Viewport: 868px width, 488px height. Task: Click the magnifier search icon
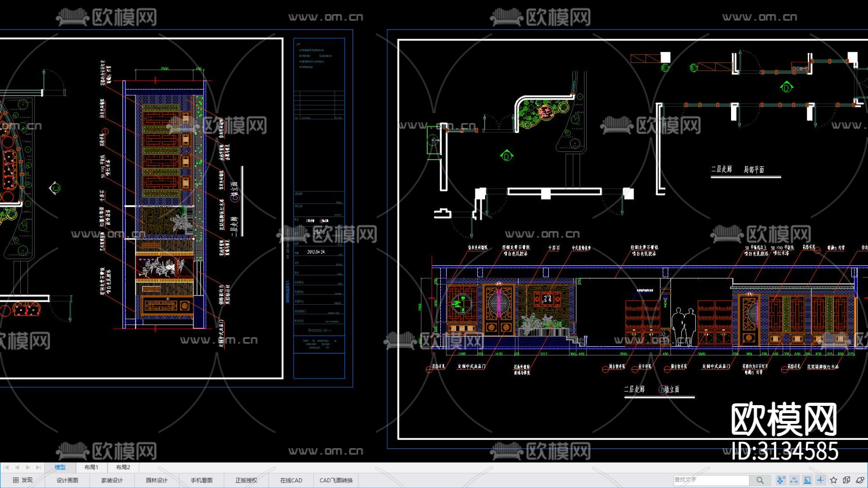click(x=760, y=480)
